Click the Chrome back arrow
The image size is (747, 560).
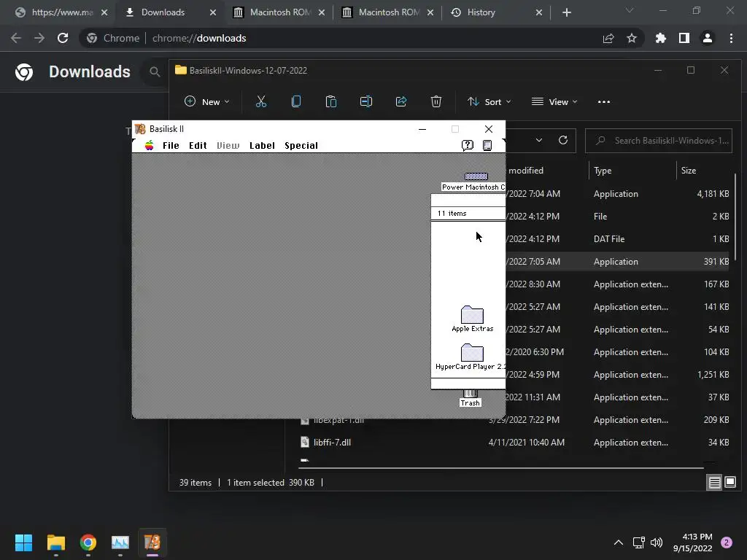16,38
